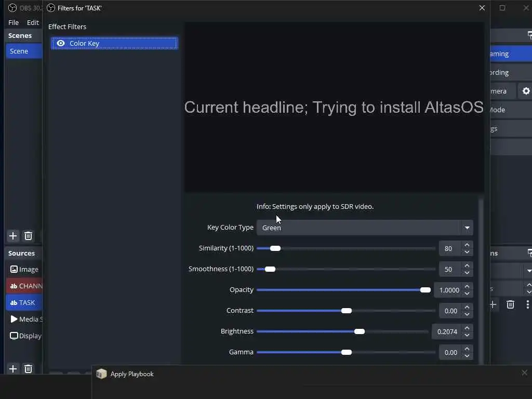This screenshot has height=399, width=532.
Task: Click the Brightness slider handle
Action: click(360, 331)
